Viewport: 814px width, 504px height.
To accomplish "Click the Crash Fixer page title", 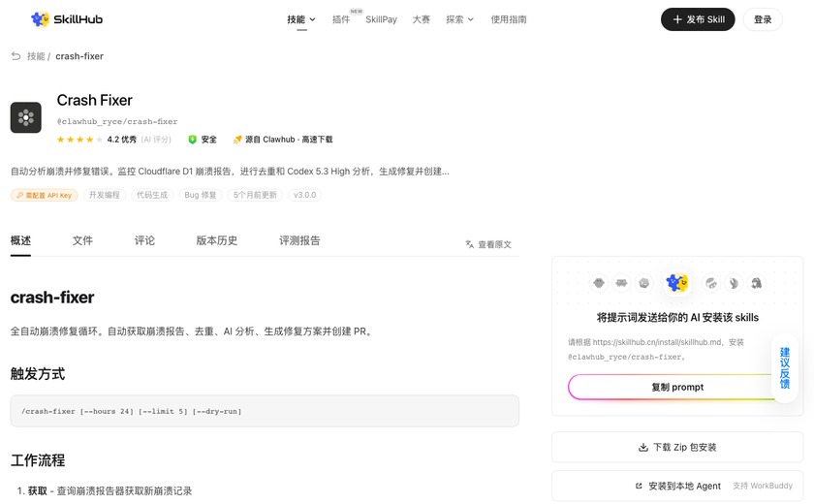I will point(95,100).
